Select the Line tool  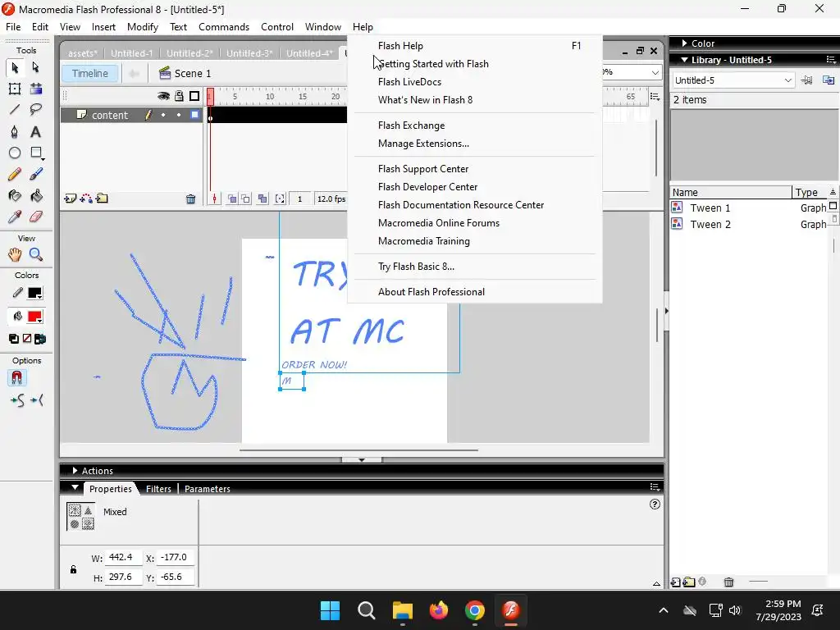(x=15, y=110)
